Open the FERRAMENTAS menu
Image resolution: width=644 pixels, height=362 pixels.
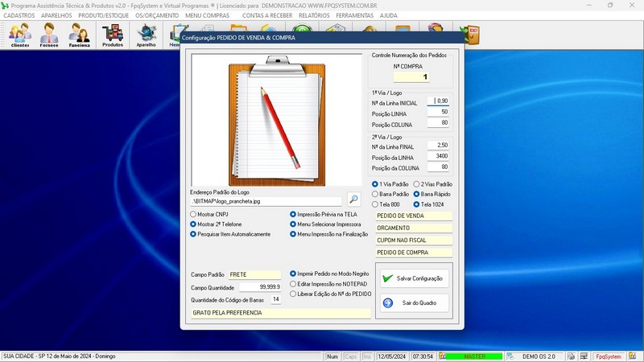click(355, 15)
